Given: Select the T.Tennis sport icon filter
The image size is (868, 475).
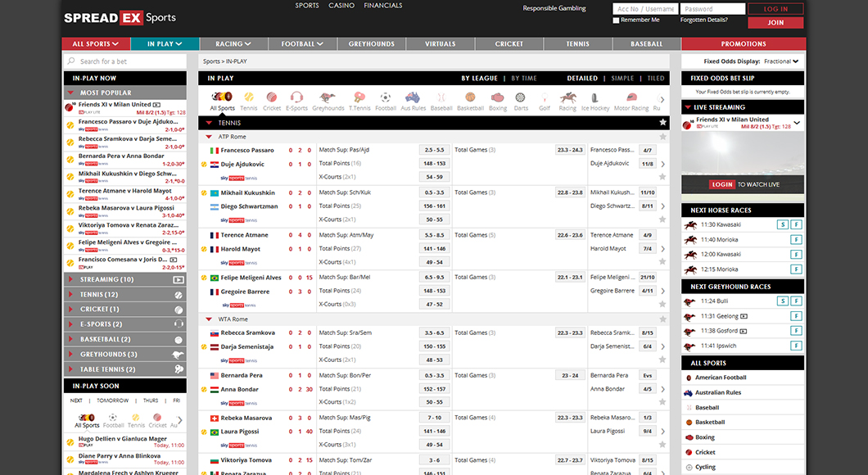Looking at the screenshot, I should coord(359,101).
